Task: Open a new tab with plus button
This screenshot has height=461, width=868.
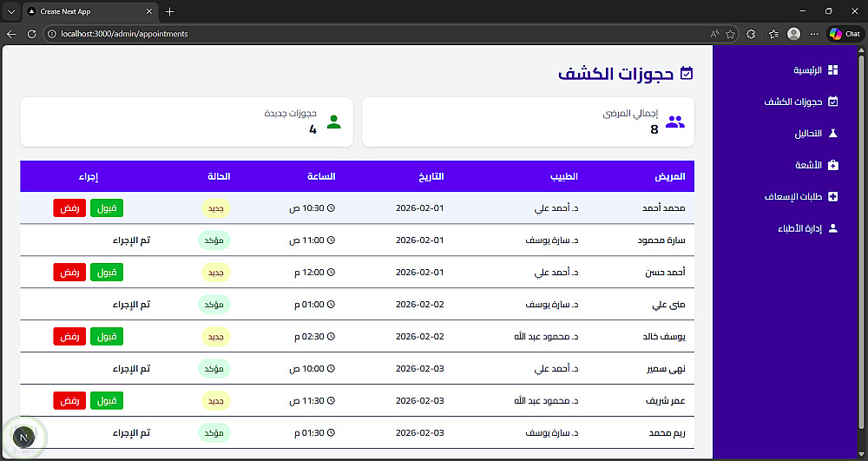Action: (x=170, y=11)
